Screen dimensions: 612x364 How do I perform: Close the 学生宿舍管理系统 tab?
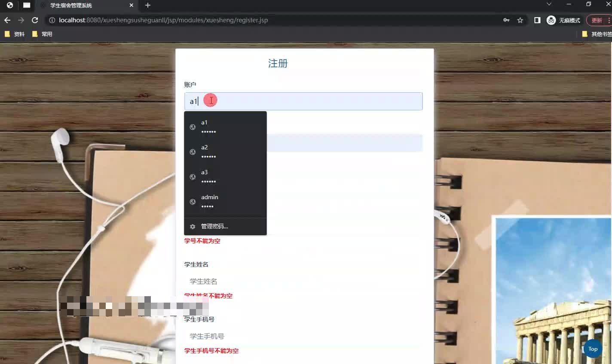132,5
